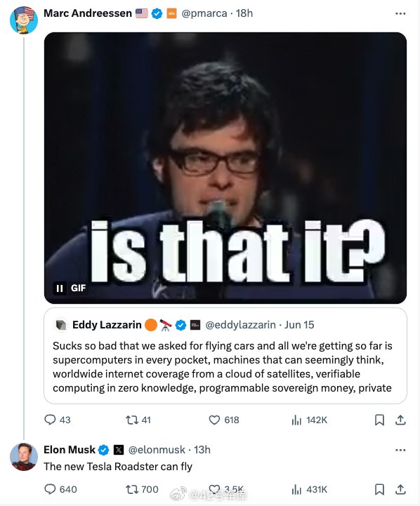
Task: Open the @elonmusk handle link
Action: (157, 450)
